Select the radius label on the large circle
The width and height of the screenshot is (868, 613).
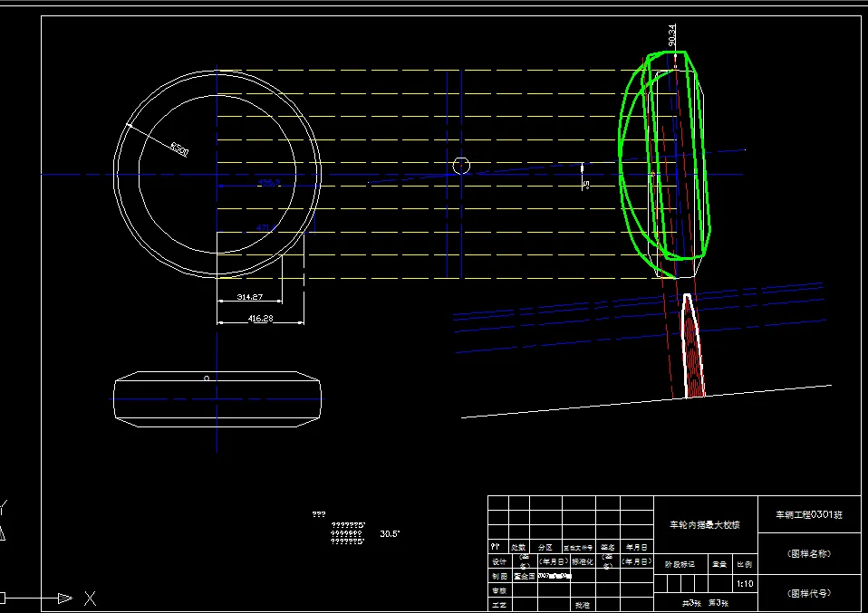click(x=179, y=148)
